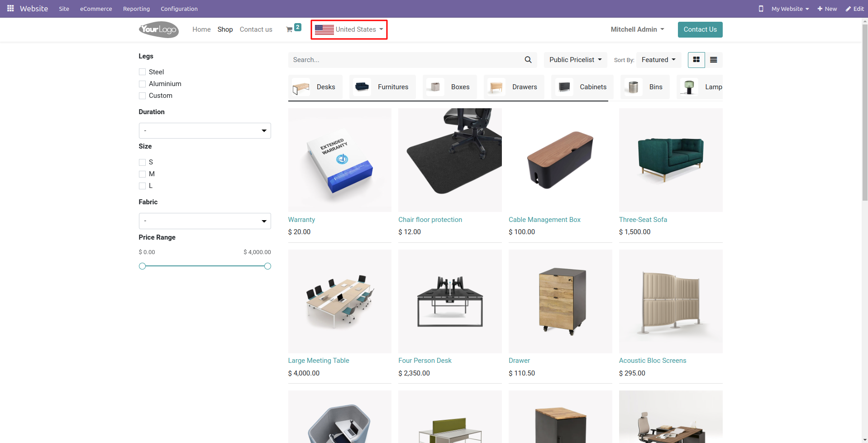Select the Boxes category
The width and height of the screenshot is (868, 443).
point(450,87)
